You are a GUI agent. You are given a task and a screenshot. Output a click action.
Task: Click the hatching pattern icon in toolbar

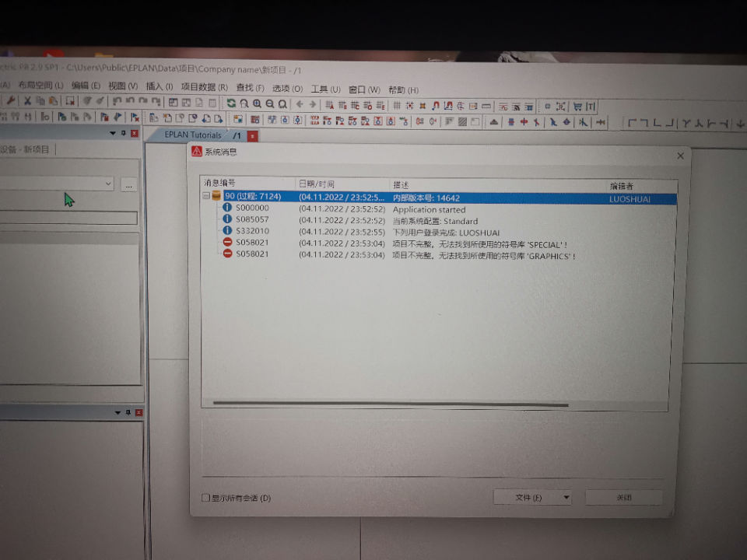click(462, 121)
